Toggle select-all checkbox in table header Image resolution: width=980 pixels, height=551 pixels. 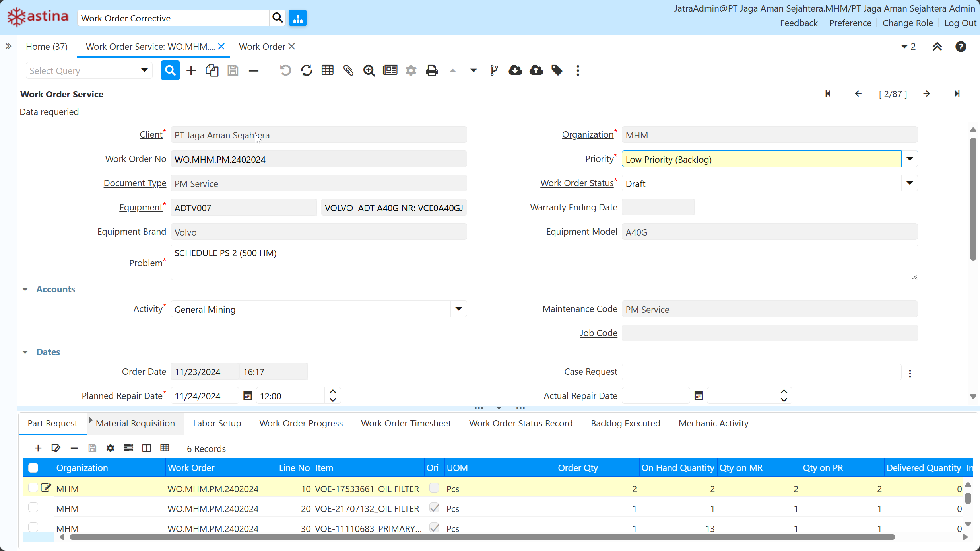(x=33, y=468)
